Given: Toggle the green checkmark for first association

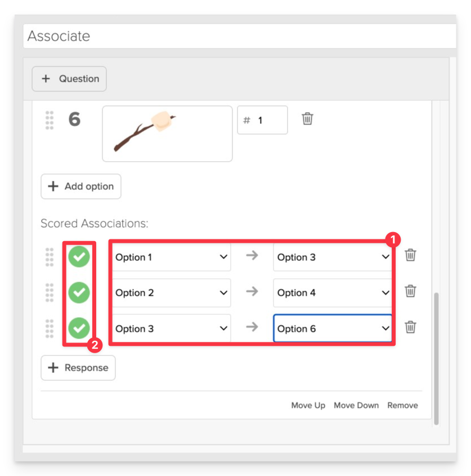Looking at the screenshot, I should pos(79,257).
